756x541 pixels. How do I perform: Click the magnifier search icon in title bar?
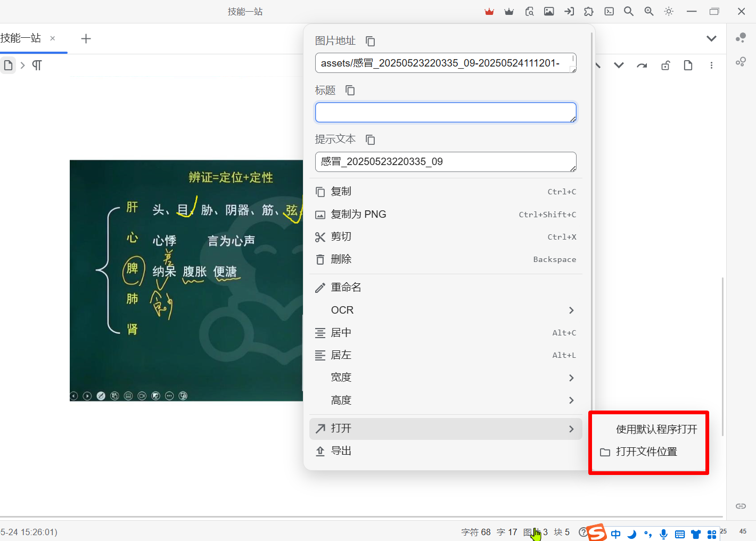pos(629,12)
